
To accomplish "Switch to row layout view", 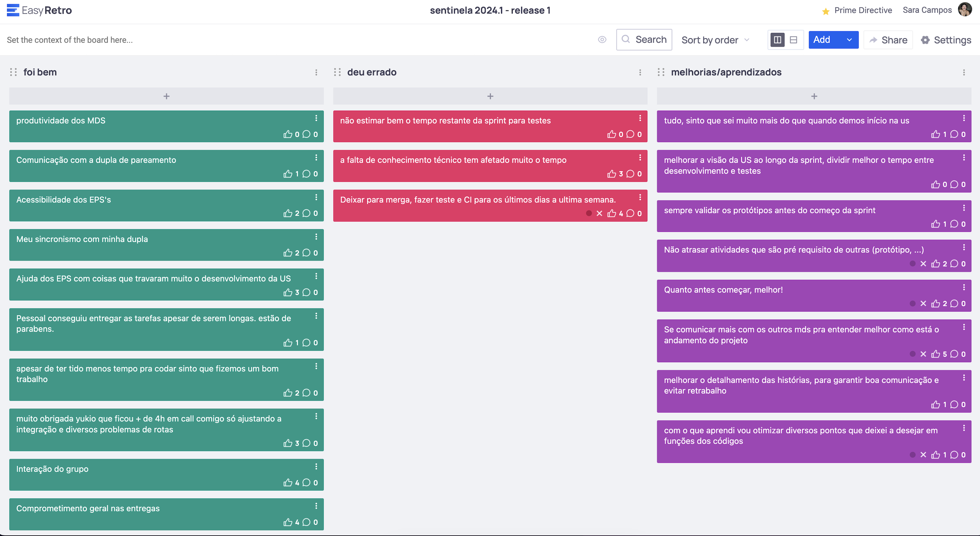I will (793, 39).
